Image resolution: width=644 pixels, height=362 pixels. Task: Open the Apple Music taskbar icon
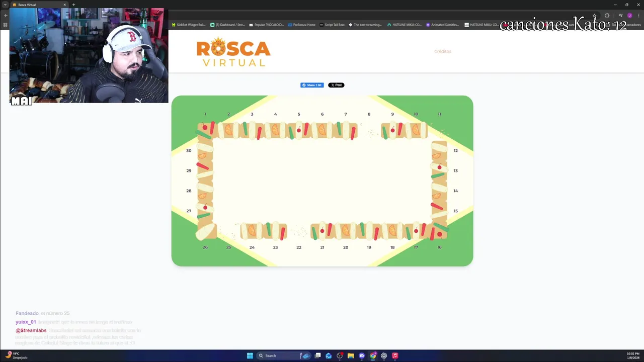(395, 355)
